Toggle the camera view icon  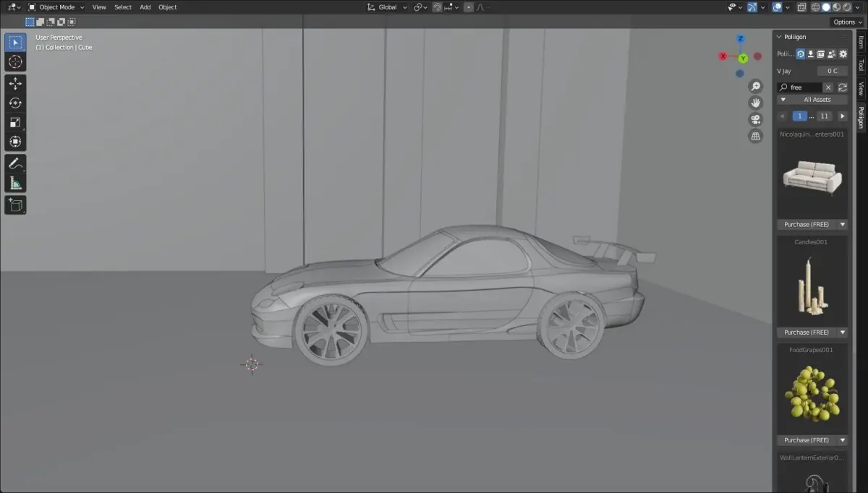click(x=756, y=119)
